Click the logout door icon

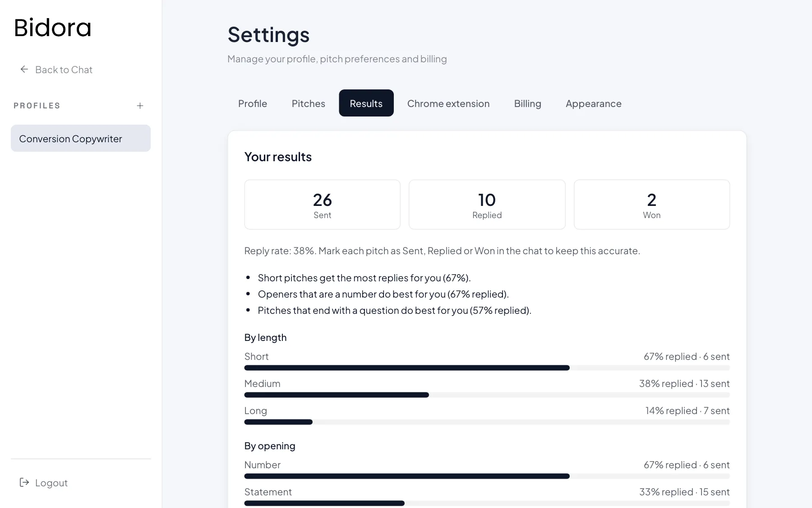24,482
